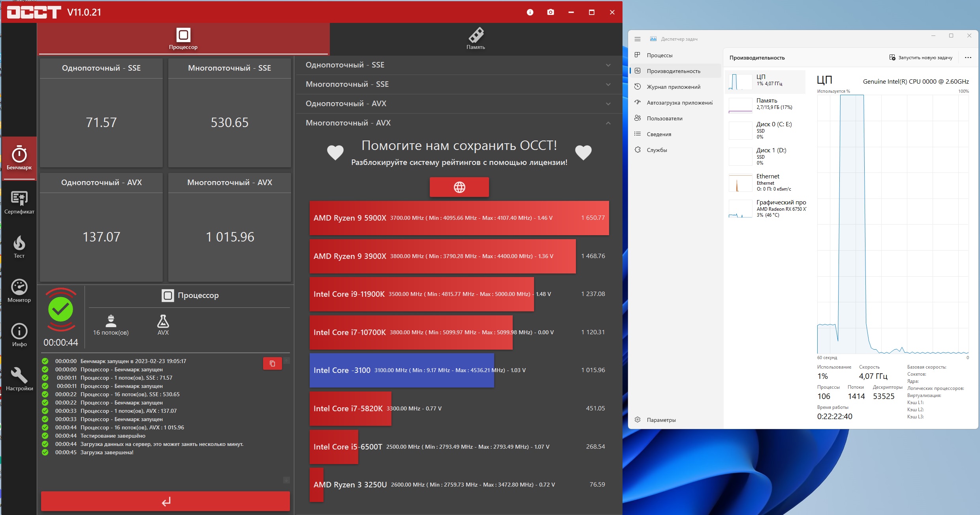The image size is (980, 515).
Task: Click the copy log icon button
Action: click(x=272, y=363)
